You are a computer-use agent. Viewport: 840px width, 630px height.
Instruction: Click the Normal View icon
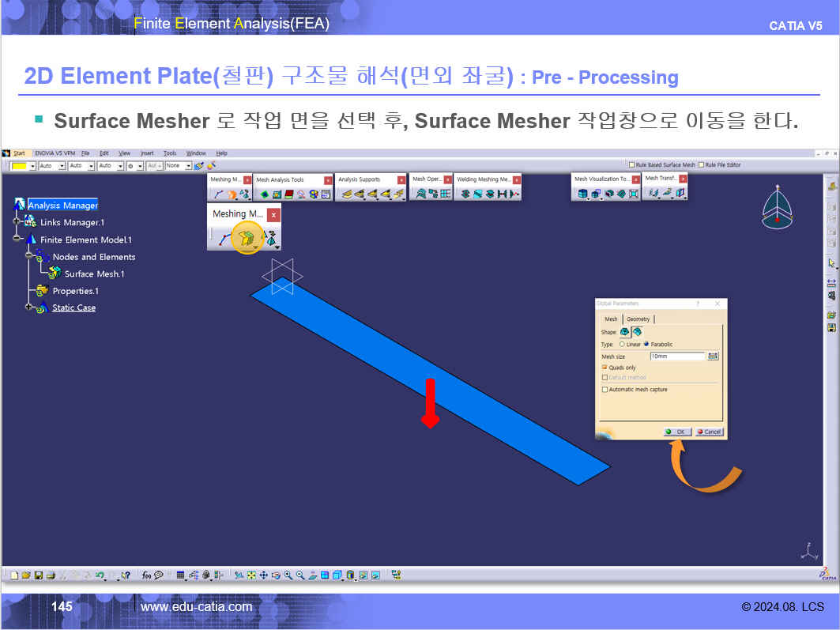click(313, 575)
